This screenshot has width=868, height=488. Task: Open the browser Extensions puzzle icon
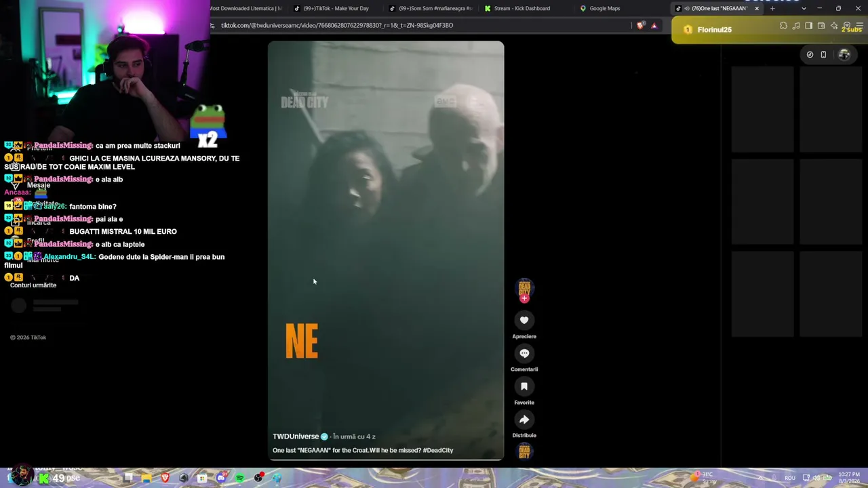pos(783,26)
